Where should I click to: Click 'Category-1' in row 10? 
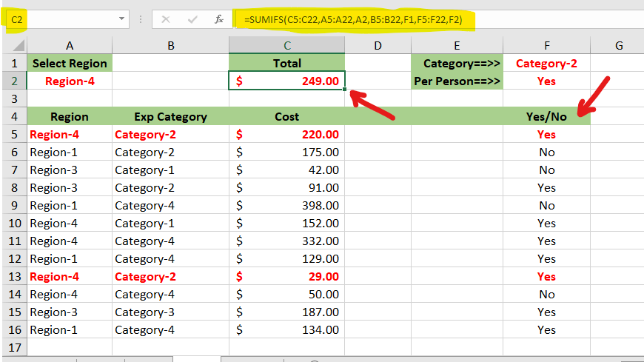click(170, 223)
